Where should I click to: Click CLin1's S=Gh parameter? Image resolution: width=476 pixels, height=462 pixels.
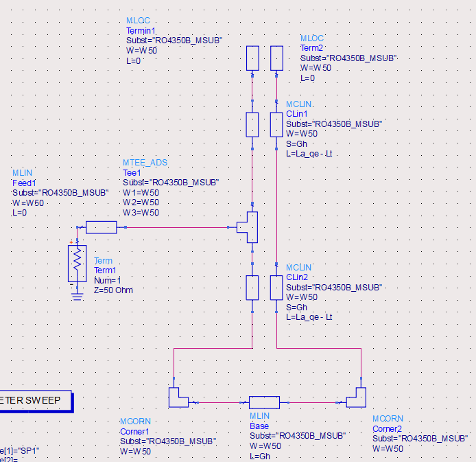point(296,143)
